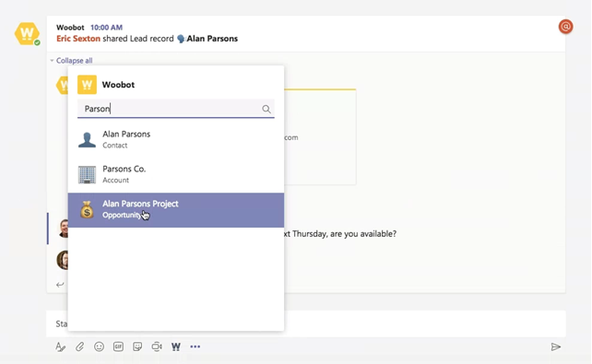Click the Woobot hexagon avatar beside the post

click(x=27, y=33)
